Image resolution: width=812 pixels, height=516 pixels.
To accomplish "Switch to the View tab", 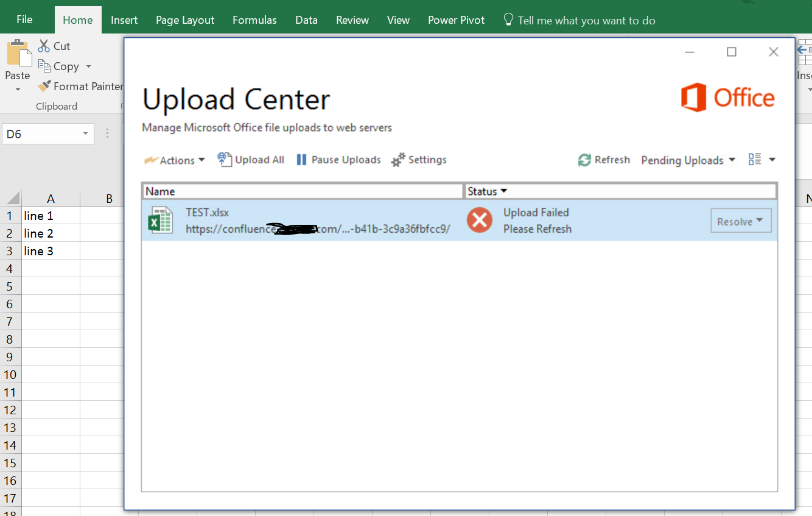I will (x=398, y=20).
